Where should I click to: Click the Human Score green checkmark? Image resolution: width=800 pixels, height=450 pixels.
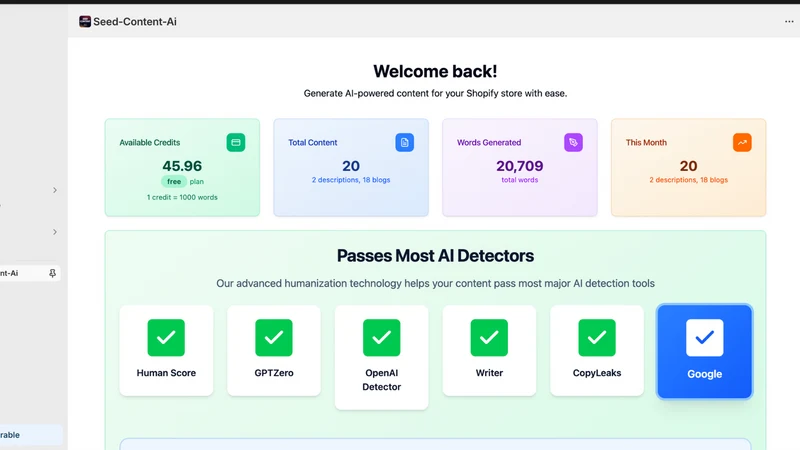pos(166,338)
